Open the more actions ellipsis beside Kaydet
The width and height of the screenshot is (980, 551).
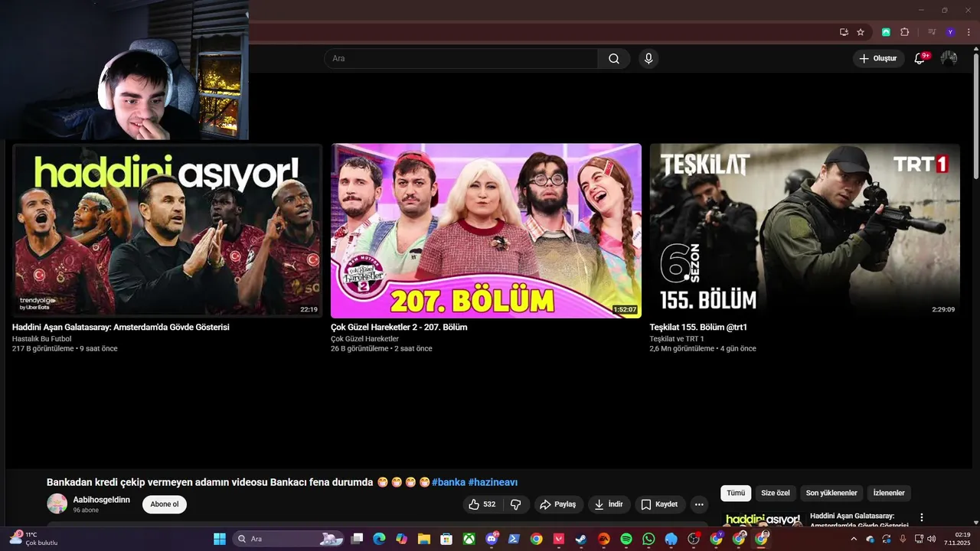698,504
